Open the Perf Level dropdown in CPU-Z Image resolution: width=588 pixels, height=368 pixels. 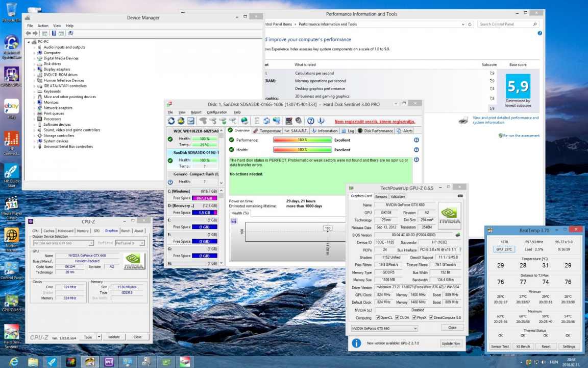click(130, 243)
